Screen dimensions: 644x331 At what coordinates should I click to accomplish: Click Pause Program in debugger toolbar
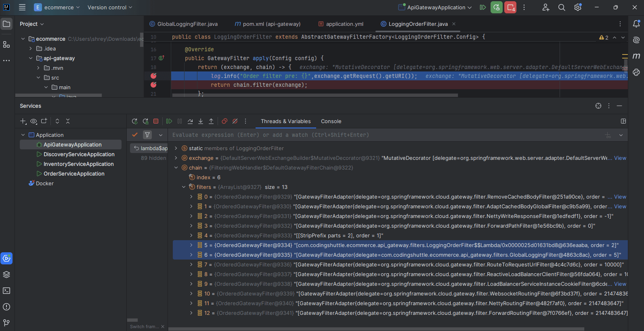click(180, 121)
